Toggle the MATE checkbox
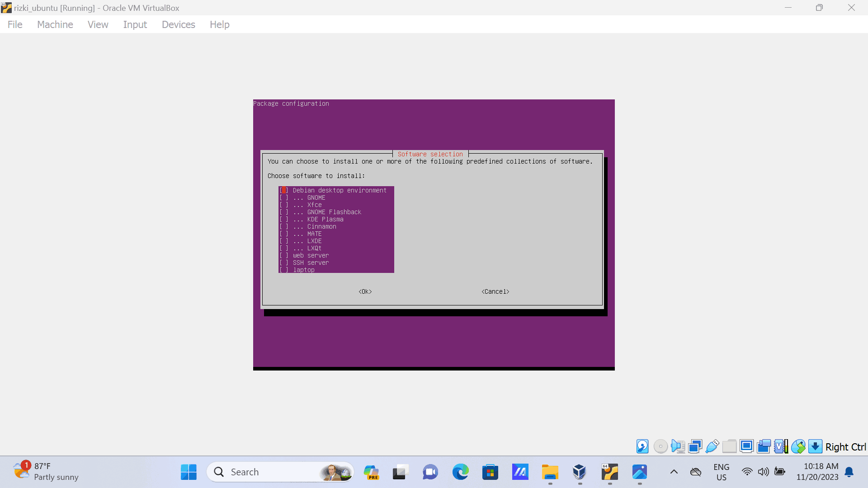 pos(284,234)
